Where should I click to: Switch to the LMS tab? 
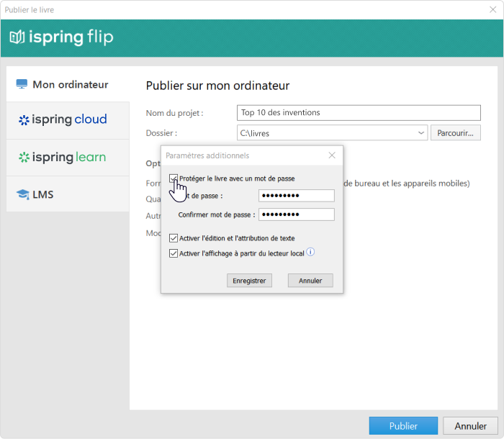68,194
